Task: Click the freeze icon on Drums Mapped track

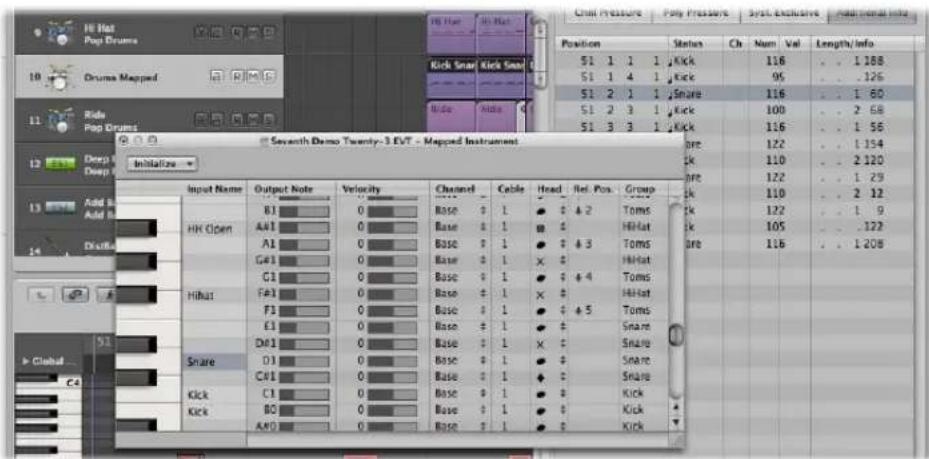Action: point(216,78)
